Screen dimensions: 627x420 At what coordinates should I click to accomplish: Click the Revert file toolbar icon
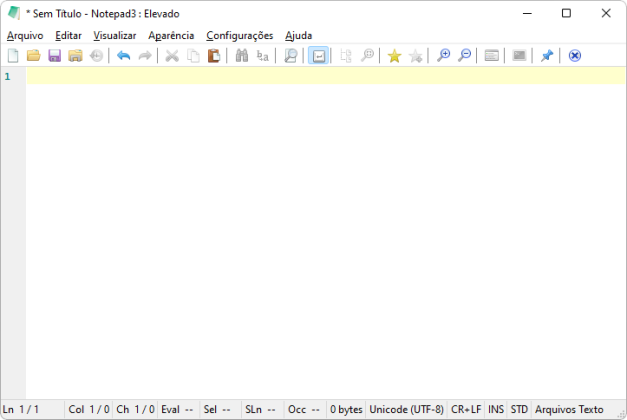coord(96,56)
